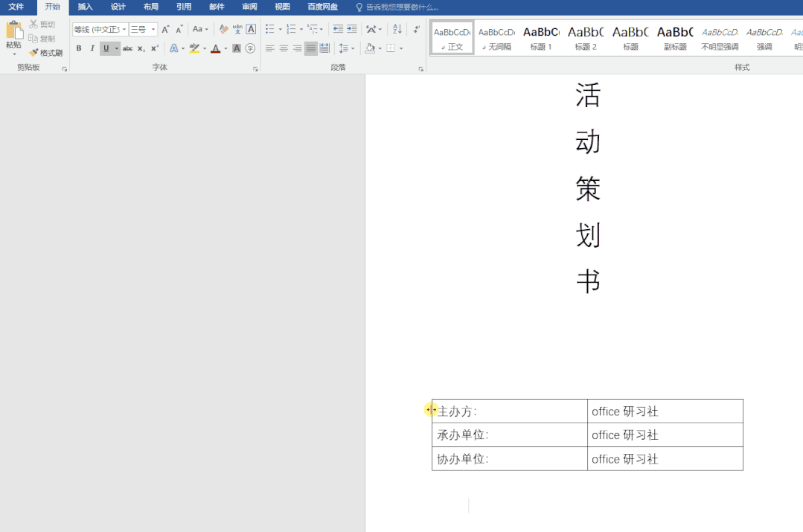Viewport: 803px width, 532px height.
Task: Show or hide paragraph marks
Action: coord(416,29)
